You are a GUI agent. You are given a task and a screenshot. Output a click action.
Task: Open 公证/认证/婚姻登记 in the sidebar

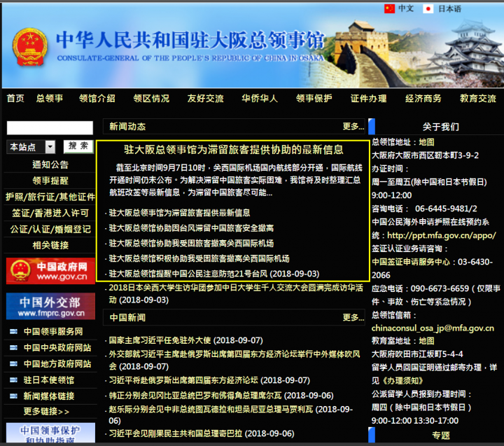point(50,229)
